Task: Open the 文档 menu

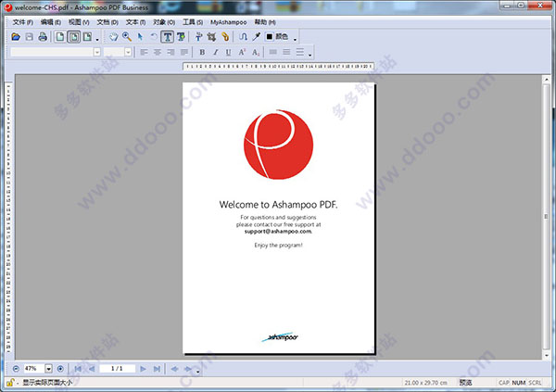Action: (x=107, y=22)
